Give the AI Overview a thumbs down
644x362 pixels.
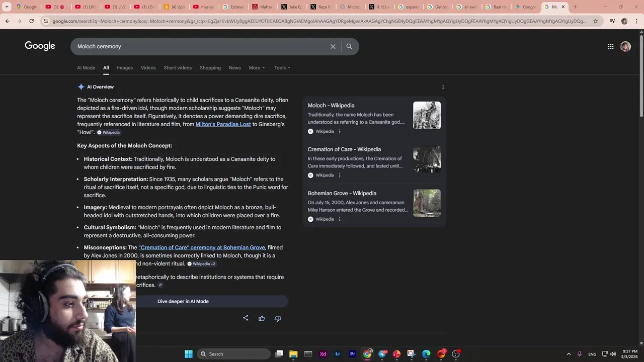click(x=277, y=318)
